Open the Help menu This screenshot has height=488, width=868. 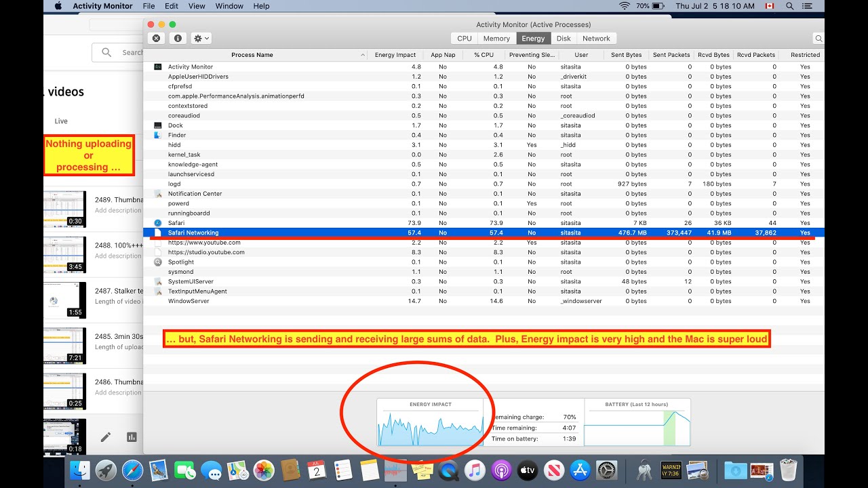pyautogui.click(x=261, y=6)
